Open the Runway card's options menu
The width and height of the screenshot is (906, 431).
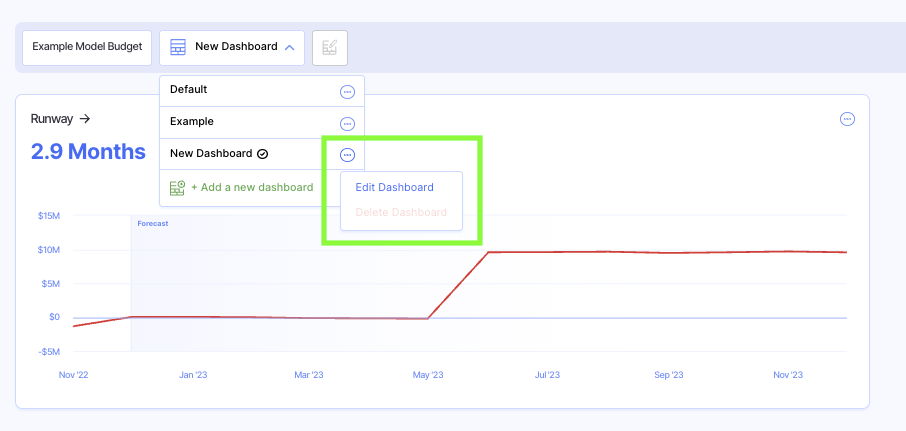847,119
